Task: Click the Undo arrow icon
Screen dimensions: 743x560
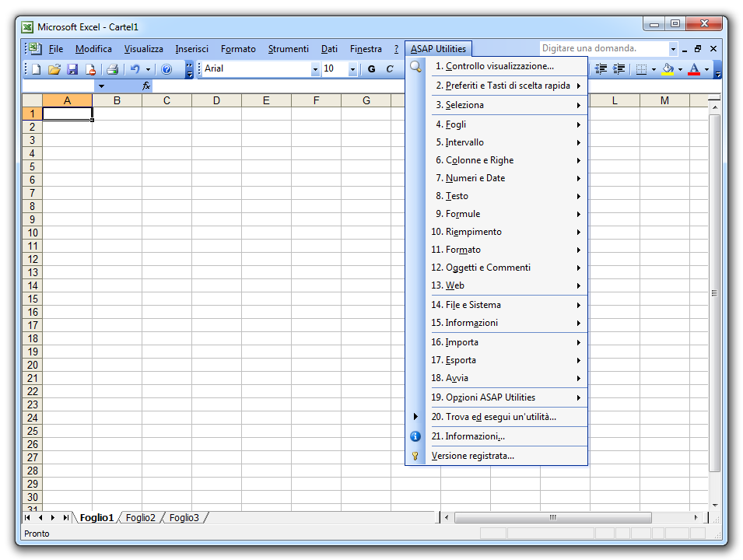Action: pos(135,70)
